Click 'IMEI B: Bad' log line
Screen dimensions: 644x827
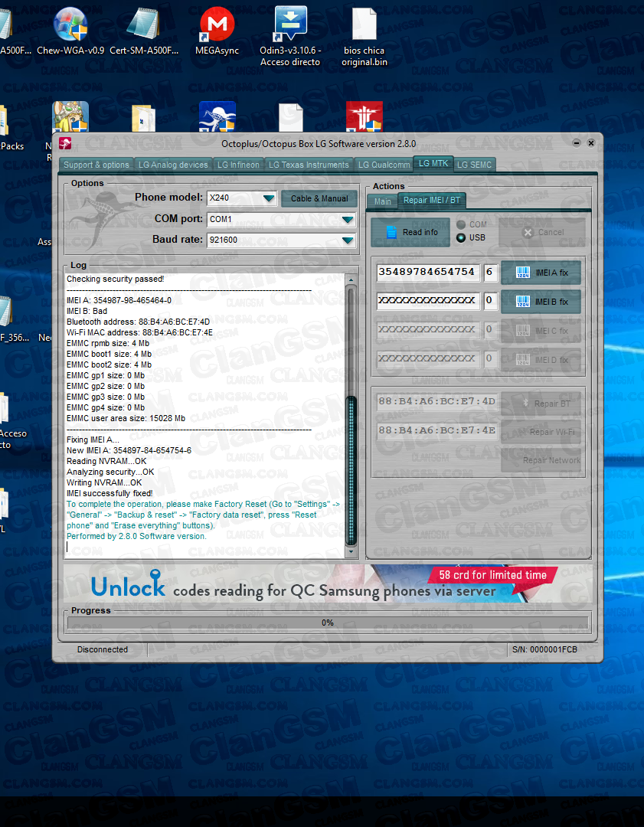click(87, 311)
